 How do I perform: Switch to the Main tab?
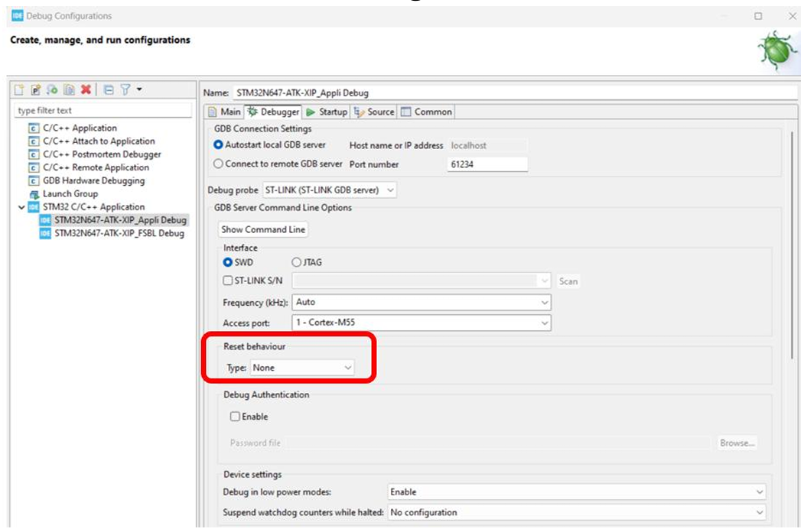224,112
